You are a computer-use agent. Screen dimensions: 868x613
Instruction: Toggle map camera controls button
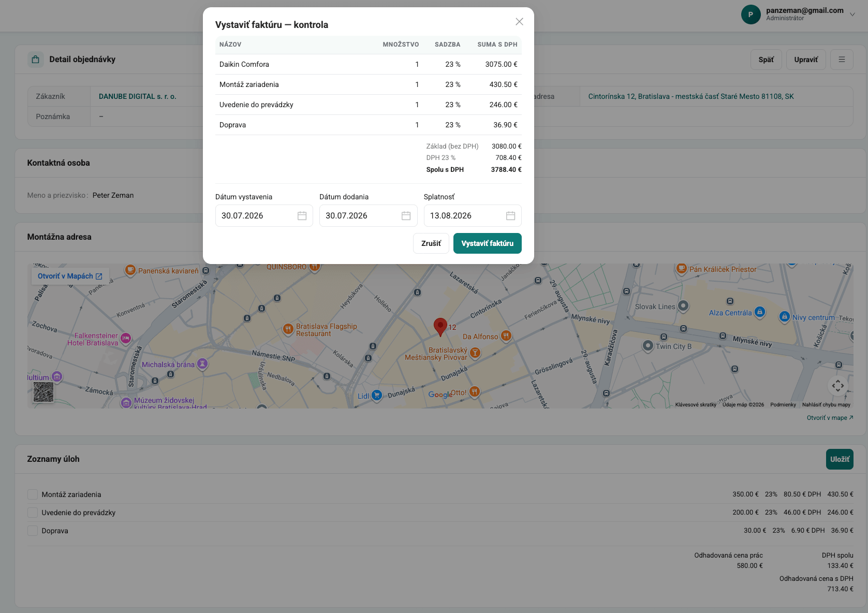click(838, 386)
